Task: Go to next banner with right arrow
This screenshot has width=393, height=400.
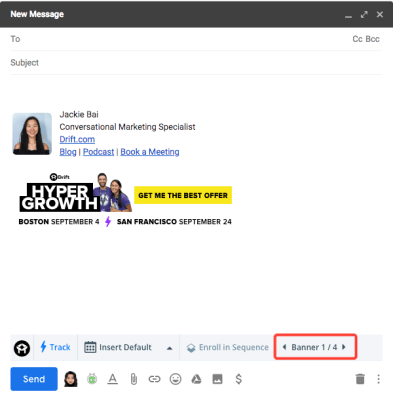Action: tap(344, 347)
